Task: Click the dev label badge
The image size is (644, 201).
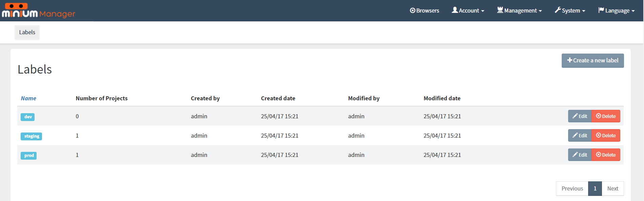Action: [28, 117]
